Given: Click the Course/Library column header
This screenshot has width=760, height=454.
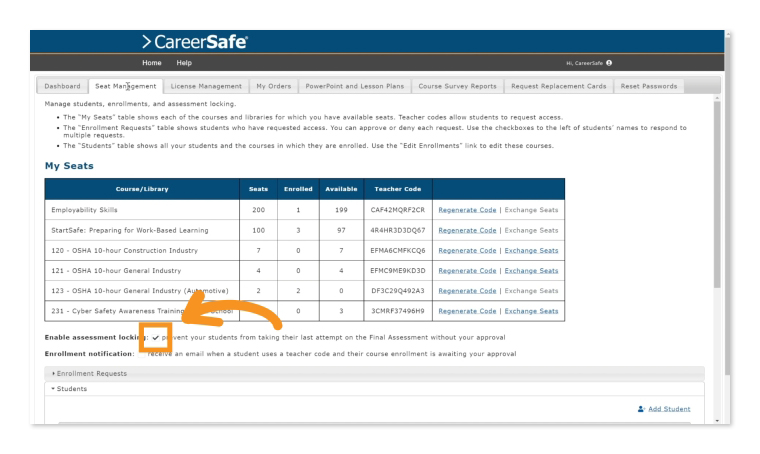Looking at the screenshot, I should point(142,189).
